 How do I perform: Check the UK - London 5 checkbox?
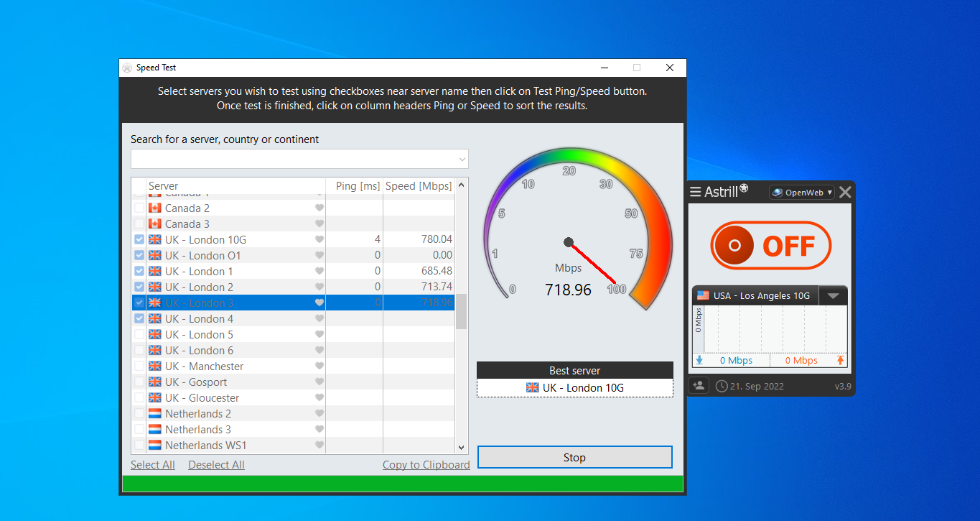(x=139, y=335)
